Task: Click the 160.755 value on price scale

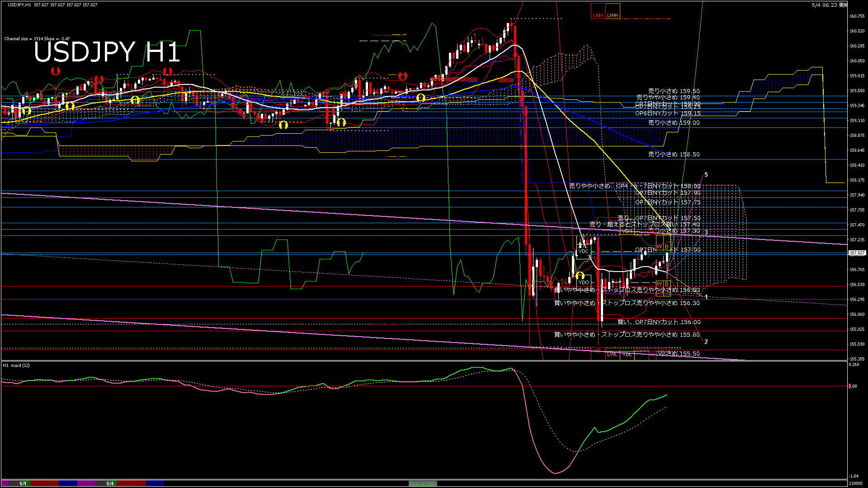Action: [857, 16]
